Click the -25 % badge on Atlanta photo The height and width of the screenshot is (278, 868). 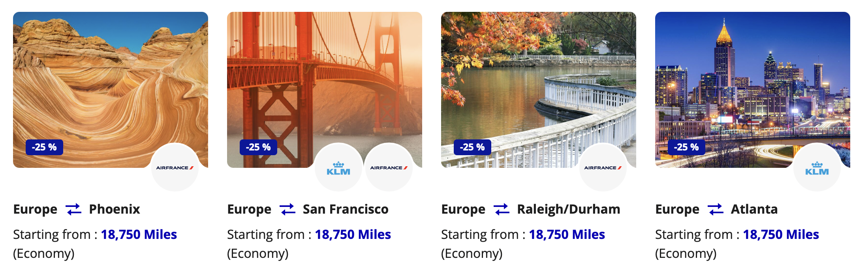tap(686, 147)
